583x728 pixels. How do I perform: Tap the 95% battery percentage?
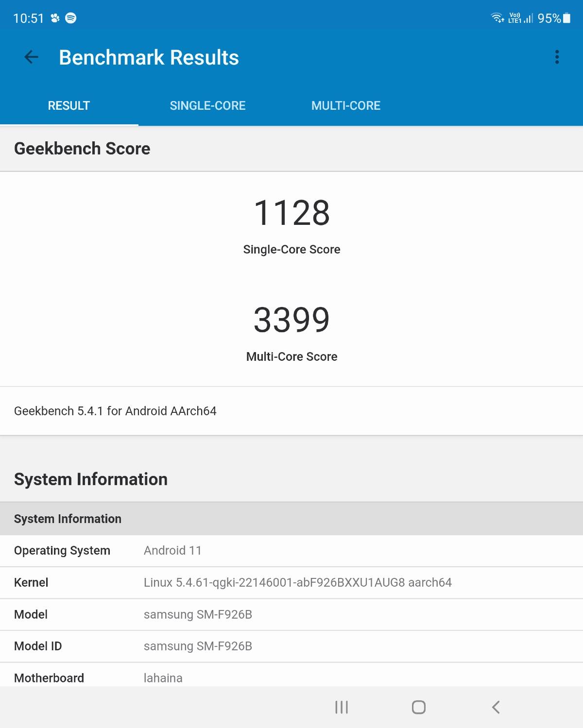pyautogui.click(x=549, y=18)
